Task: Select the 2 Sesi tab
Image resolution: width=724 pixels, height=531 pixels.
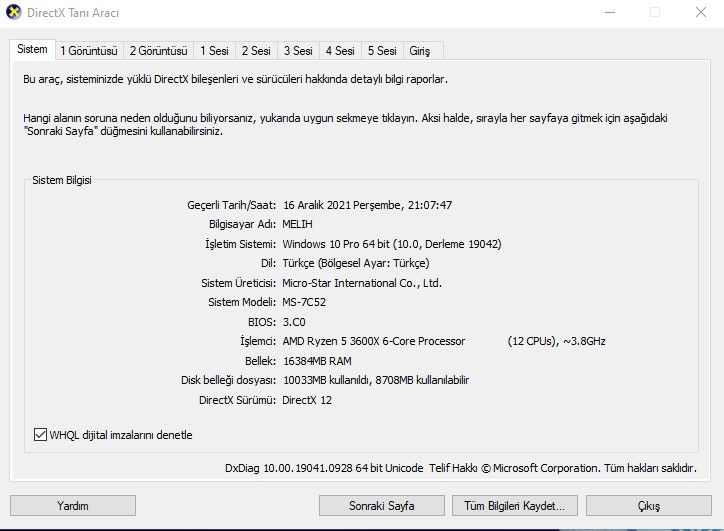Action: click(256, 51)
